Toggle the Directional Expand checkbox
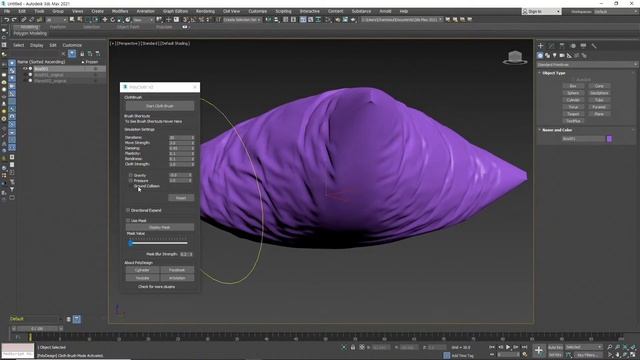640x360 pixels. tap(128, 210)
